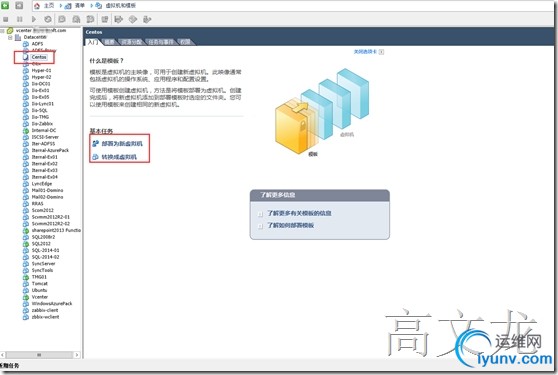Click tree panel scrollbar right arrow
Image resolution: width=558 pixels, height=375 pixels.
(77, 355)
